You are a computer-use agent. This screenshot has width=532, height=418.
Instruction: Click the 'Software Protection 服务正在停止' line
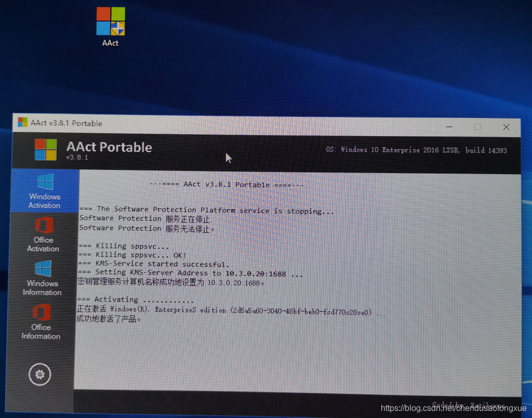145,219
